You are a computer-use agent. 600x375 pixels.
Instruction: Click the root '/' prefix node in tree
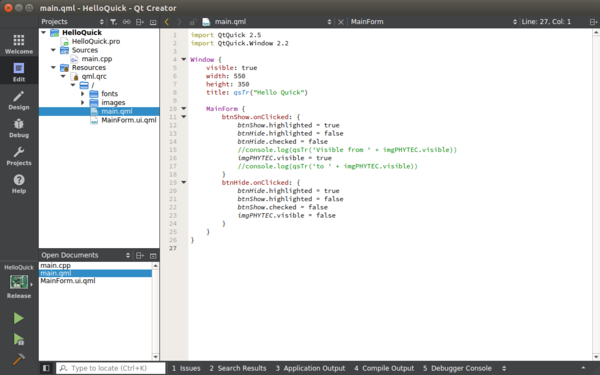point(92,85)
